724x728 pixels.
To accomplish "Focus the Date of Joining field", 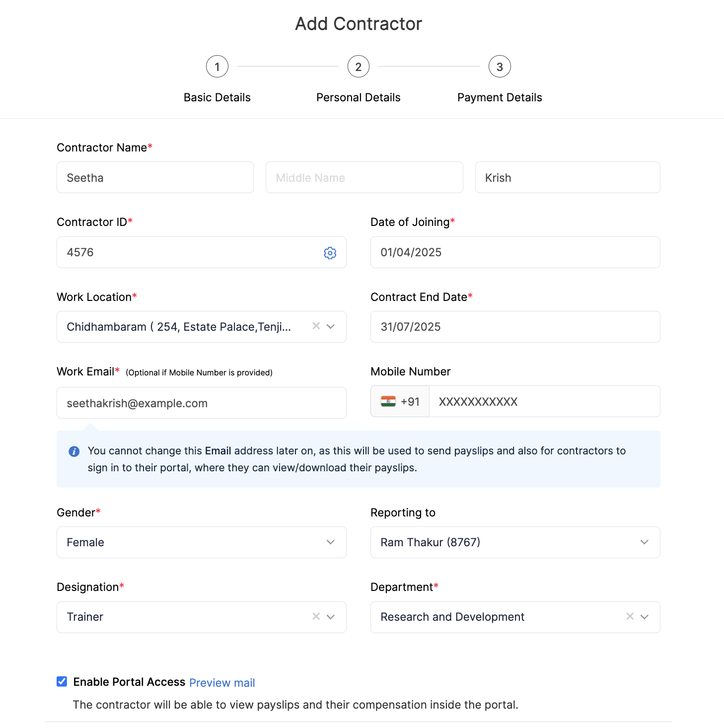I will 515,252.
